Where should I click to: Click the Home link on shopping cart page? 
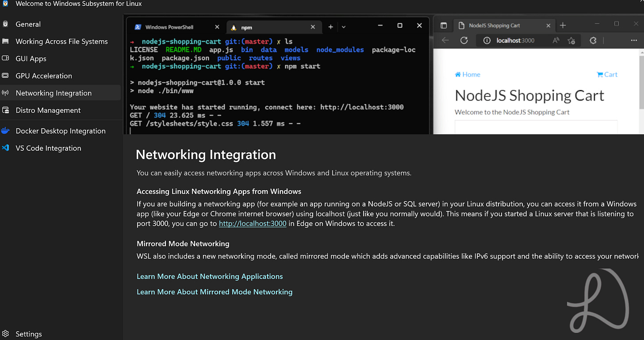pyautogui.click(x=468, y=74)
